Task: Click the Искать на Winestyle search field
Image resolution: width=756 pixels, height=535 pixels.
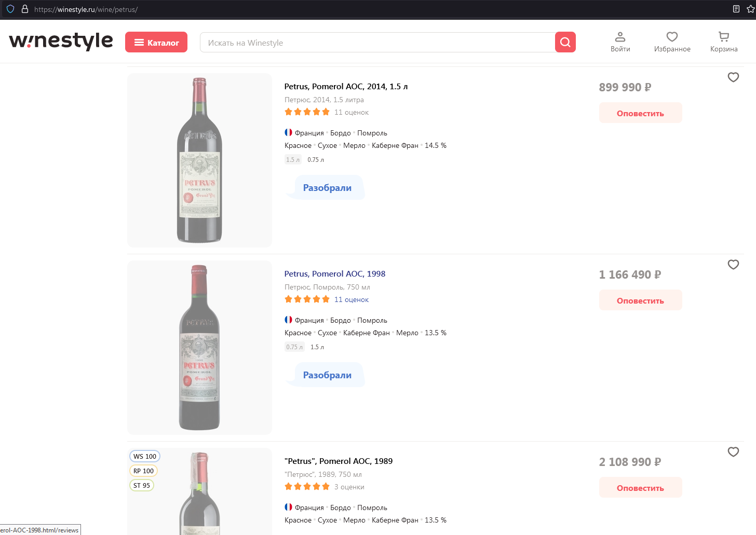Action: pos(377,43)
